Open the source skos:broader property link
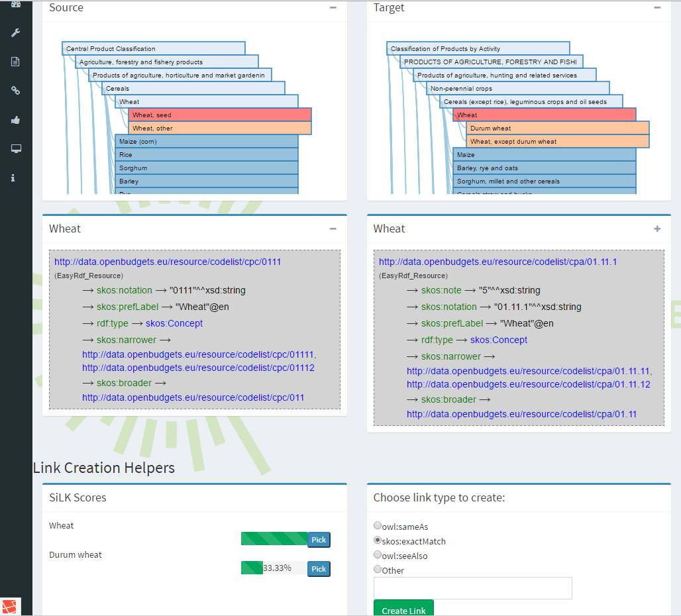The width and height of the screenshot is (681, 616). point(125,383)
